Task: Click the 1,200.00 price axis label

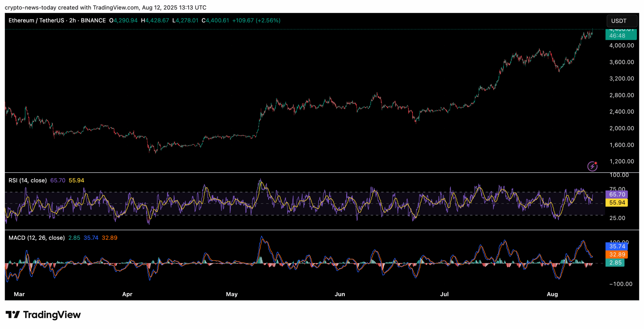Action: [x=621, y=161]
